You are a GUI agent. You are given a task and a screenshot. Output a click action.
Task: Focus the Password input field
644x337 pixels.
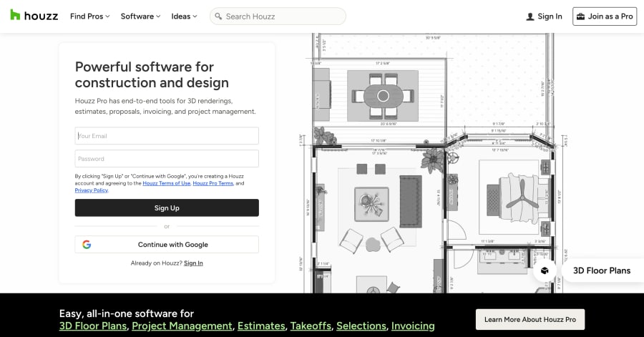click(167, 159)
